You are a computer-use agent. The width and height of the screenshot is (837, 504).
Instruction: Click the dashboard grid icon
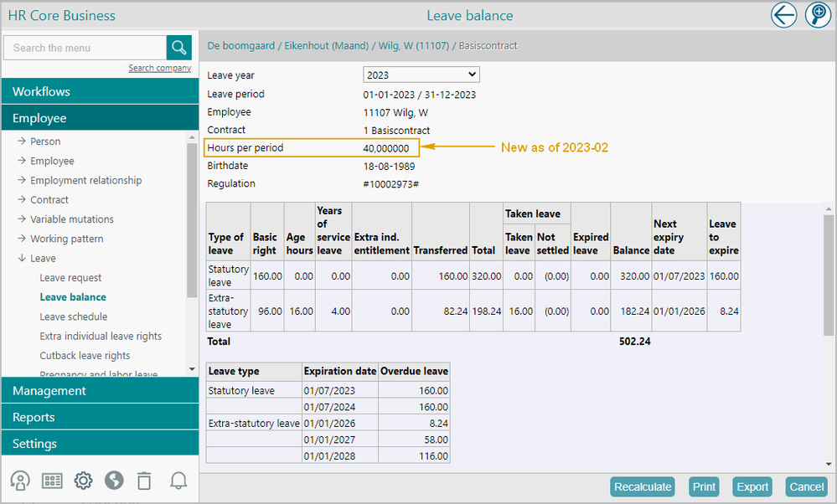52,480
